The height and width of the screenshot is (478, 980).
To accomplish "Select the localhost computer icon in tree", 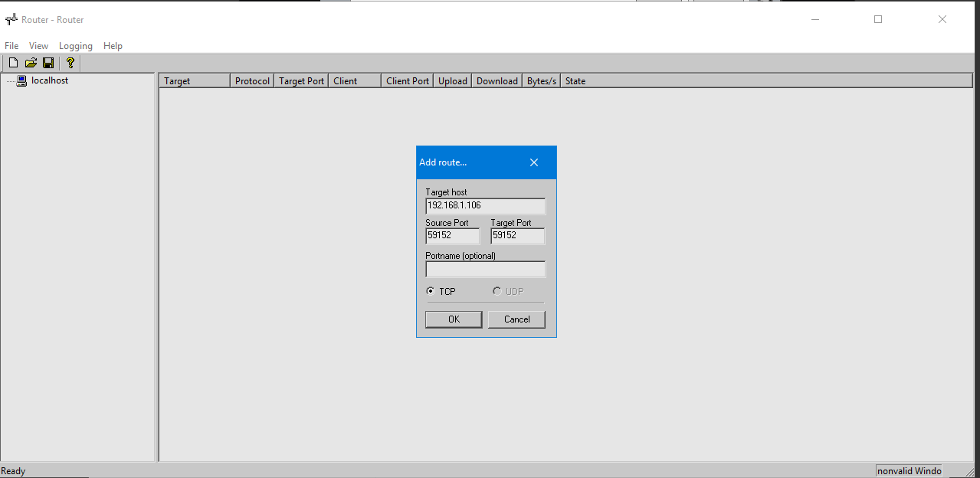I will pyautogui.click(x=21, y=80).
